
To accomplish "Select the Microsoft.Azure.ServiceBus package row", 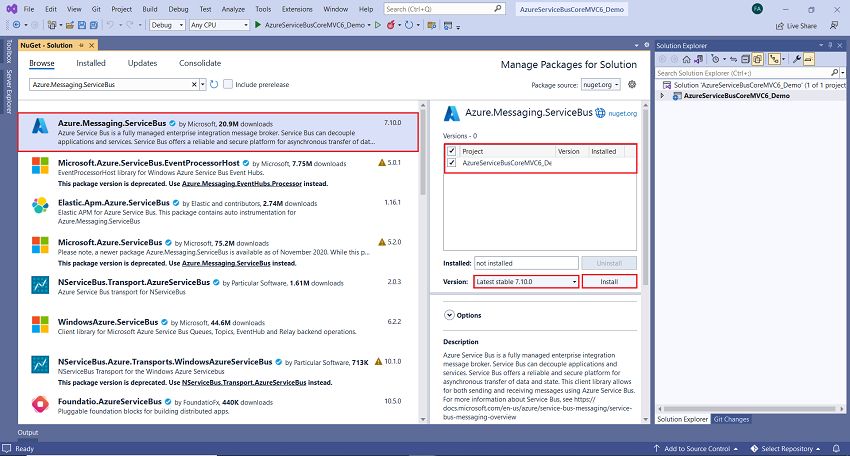I will point(219,252).
